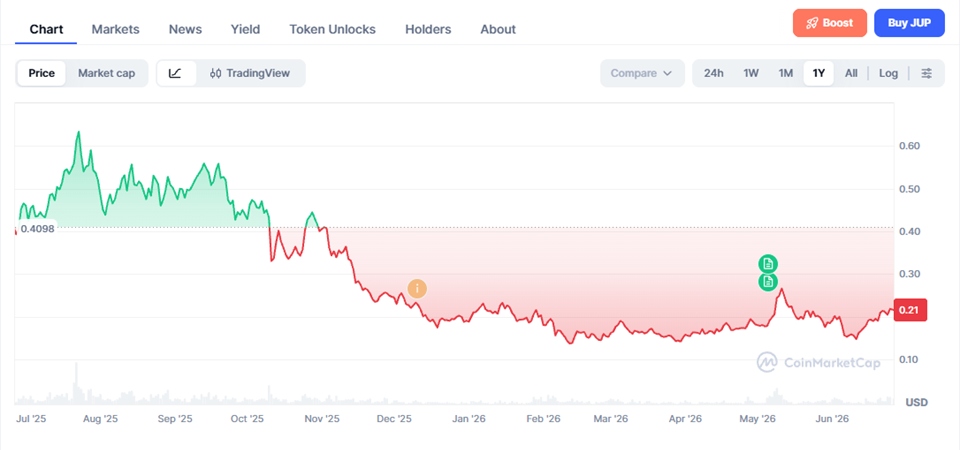Switch to TradingView candlestick chart
The height and width of the screenshot is (450, 960).
pos(250,73)
